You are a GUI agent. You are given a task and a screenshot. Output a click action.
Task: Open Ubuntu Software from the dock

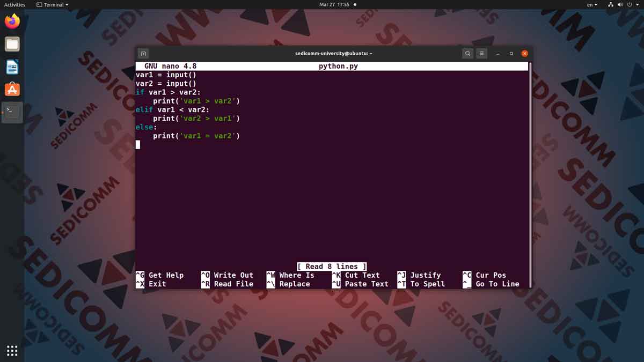pyautogui.click(x=12, y=90)
